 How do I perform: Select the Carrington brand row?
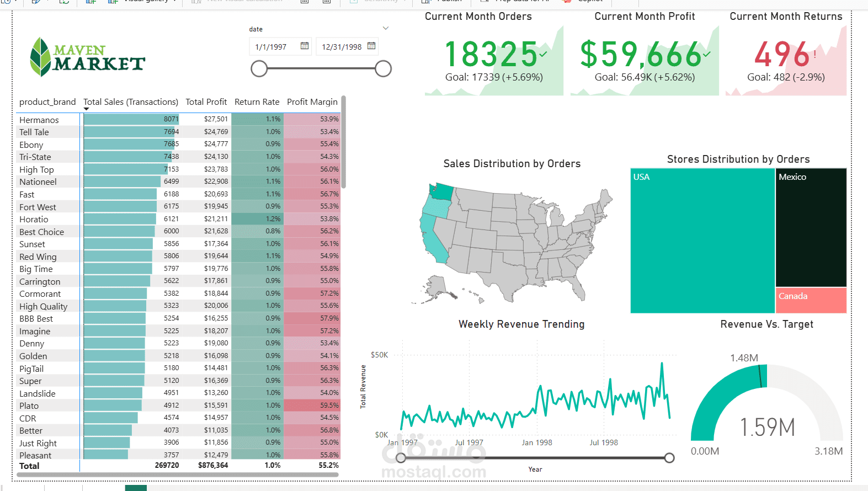(178, 281)
